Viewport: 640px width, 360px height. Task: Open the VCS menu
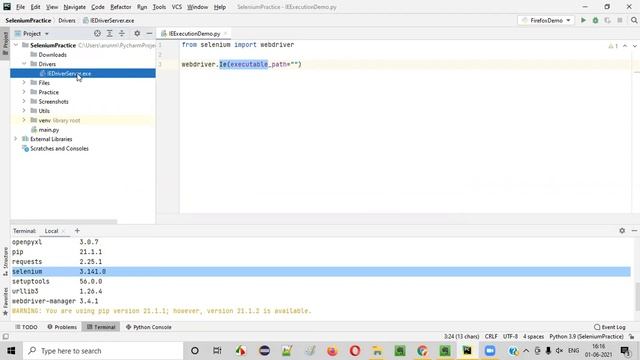click(176, 7)
